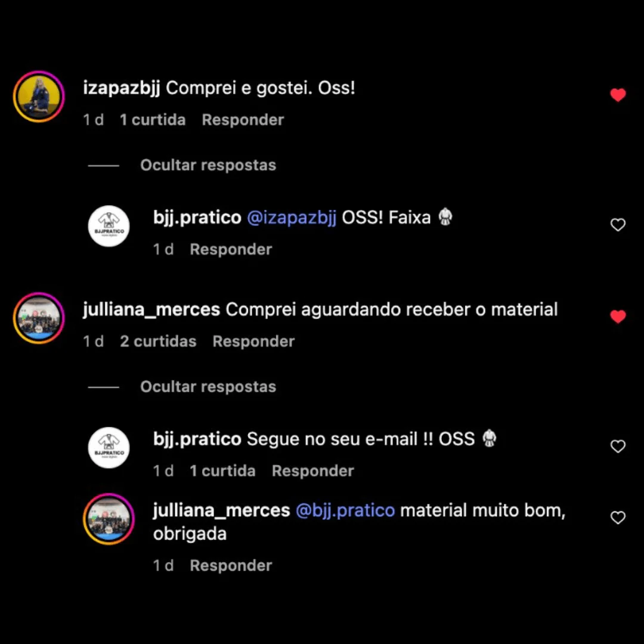Unlike julliana_merces' 'Comprei aguardando' comment heart

[x=618, y=316]
